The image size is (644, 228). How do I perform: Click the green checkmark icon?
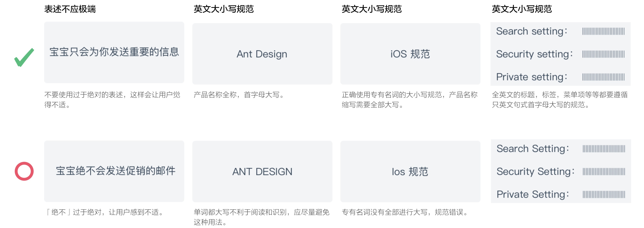pyautogui.click(x=24, y=57)
